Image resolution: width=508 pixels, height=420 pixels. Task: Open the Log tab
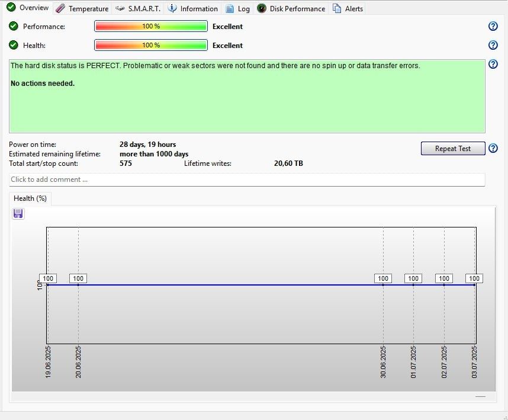(x=237, y=9)
